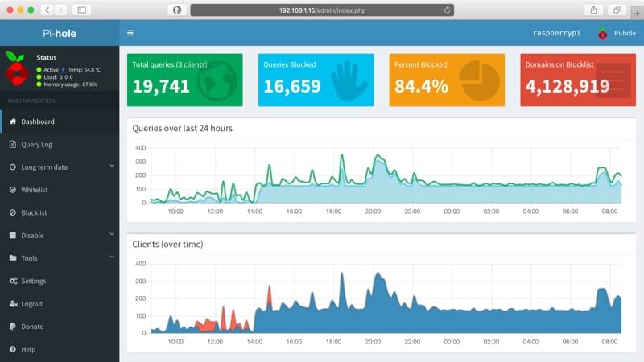Click the Domains on Blocklist red card
Image resolution: width=644 pixels, height=362 pixels.
[578, 80]
